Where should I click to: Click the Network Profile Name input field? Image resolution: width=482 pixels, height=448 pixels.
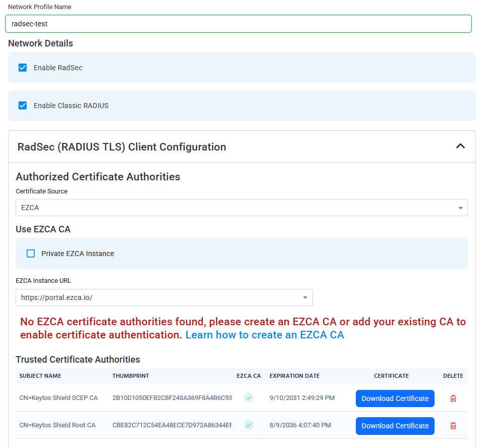(x=238, y=24)
